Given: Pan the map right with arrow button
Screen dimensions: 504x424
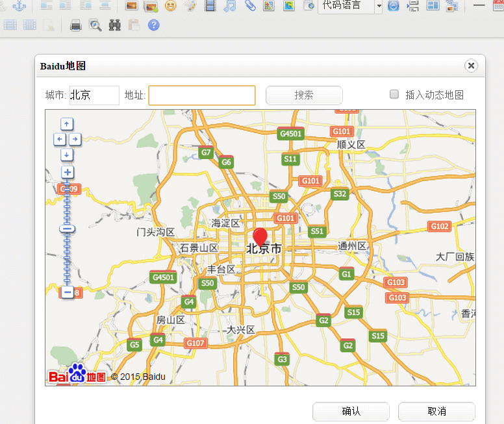Looking at the screenshot, I should pos(75,139).
